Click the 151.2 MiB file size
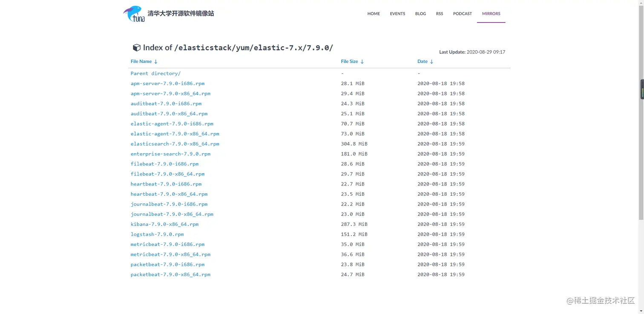This screenshot has height=314, width=644. [x=354, y=234]
